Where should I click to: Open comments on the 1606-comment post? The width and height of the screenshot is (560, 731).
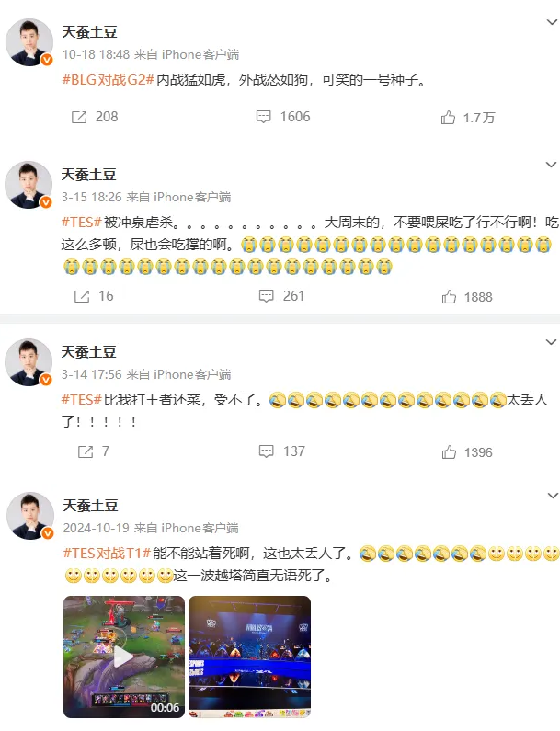pos(263,117)
